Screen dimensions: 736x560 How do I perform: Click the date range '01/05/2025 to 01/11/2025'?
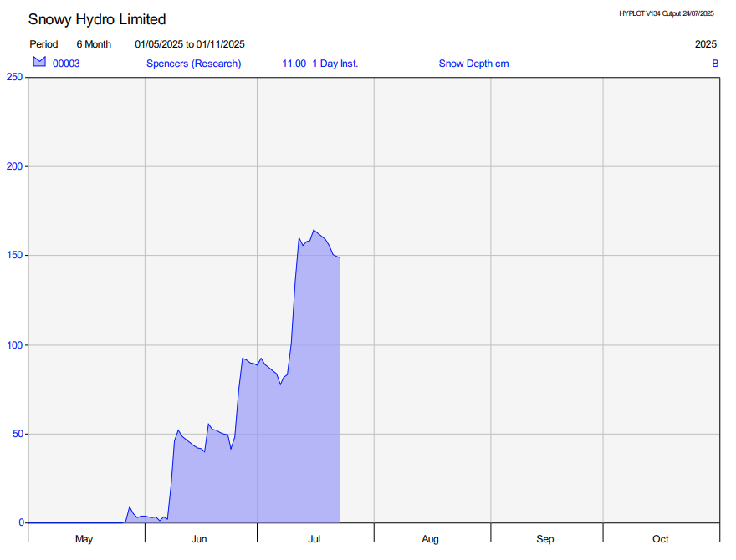(190, 44)
